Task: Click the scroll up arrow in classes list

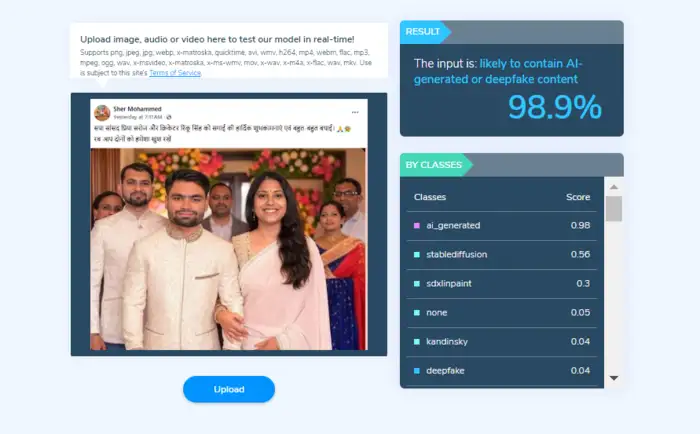Action: [x=614, y=187]
